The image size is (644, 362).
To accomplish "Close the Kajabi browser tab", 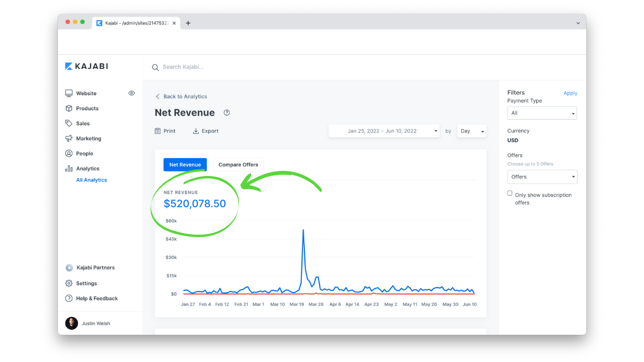I will click(174, 23).
